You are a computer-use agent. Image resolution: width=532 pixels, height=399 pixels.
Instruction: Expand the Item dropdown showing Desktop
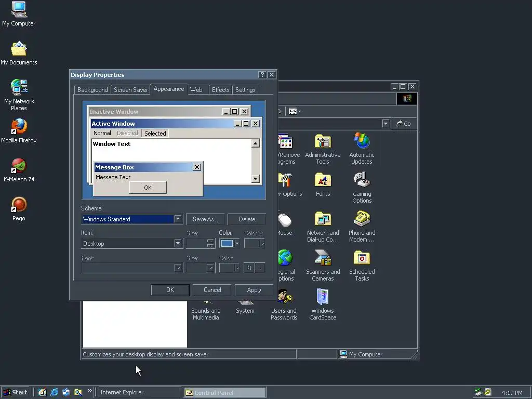tap(178, 243)
